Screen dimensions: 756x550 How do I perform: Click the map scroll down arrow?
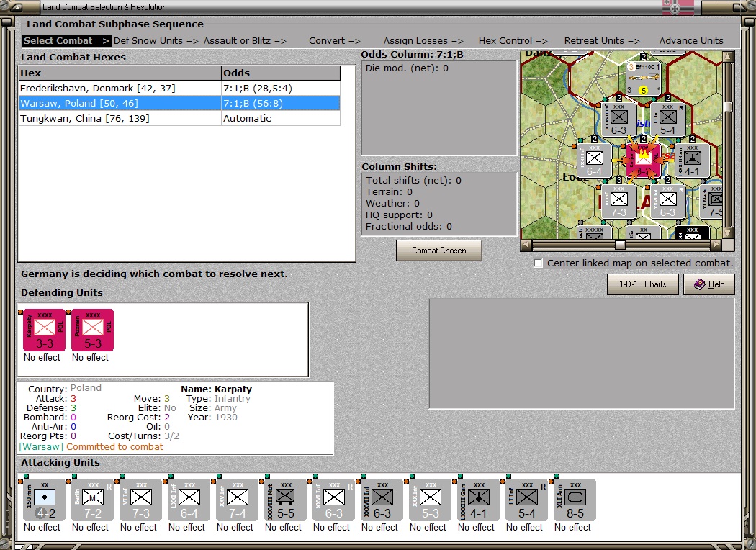(728, 233)
